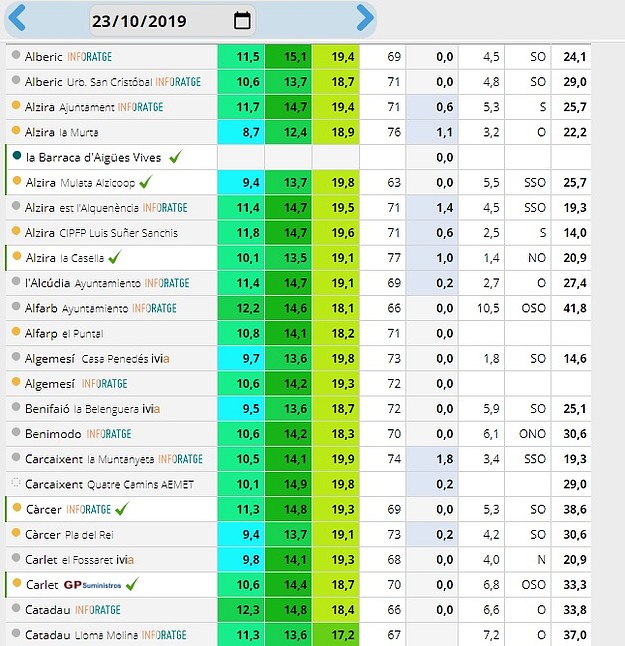The width and height of the screenshot is (625, 646).
Task: Open Alzira est l'Alquenència station
Action: tap(82, 208)
